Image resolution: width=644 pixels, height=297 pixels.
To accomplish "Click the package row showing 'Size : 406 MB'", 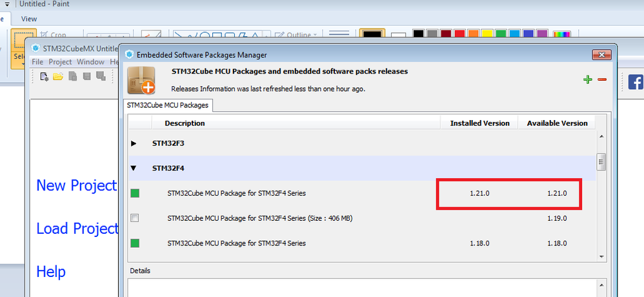I will tap(362, 218).
